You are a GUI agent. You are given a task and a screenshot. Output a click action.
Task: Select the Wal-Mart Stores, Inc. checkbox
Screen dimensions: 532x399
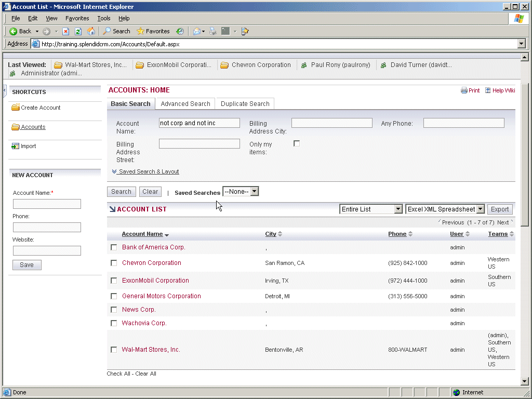tap(114, 350)
